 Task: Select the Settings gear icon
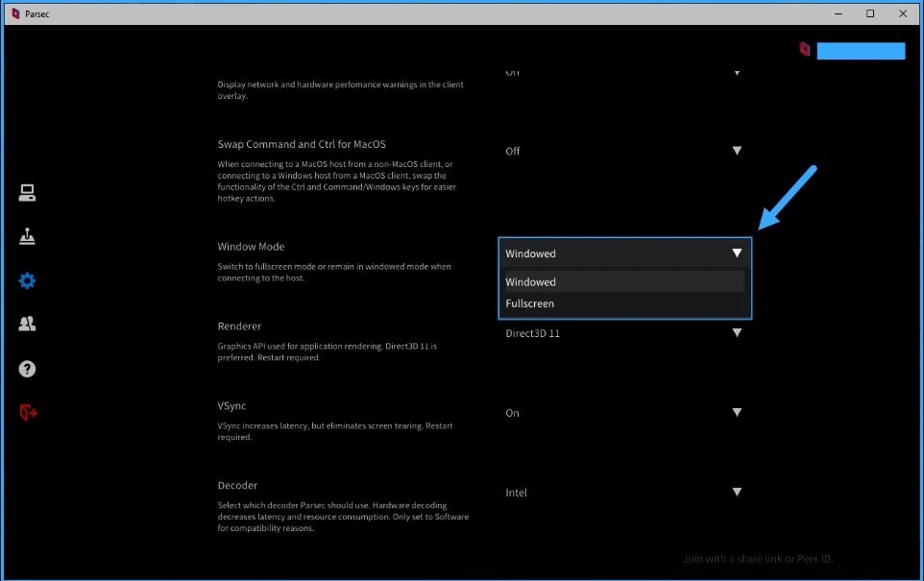click(27, 281)
